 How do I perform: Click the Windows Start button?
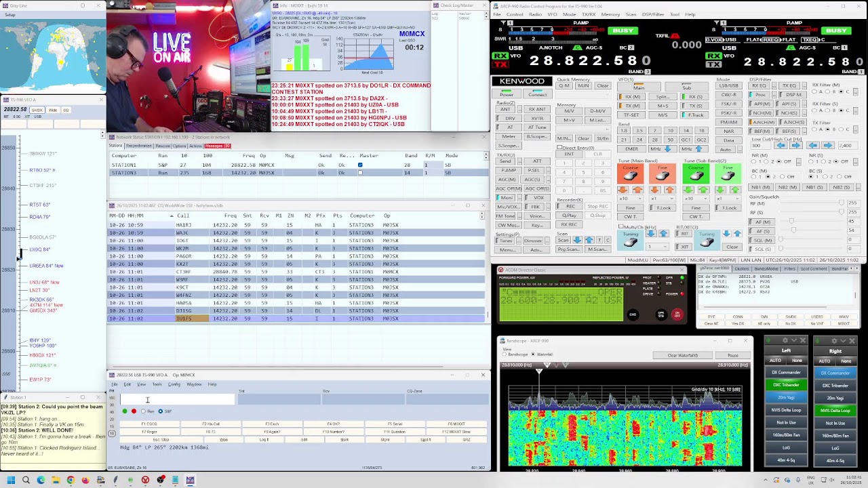[x=11, y=480]
